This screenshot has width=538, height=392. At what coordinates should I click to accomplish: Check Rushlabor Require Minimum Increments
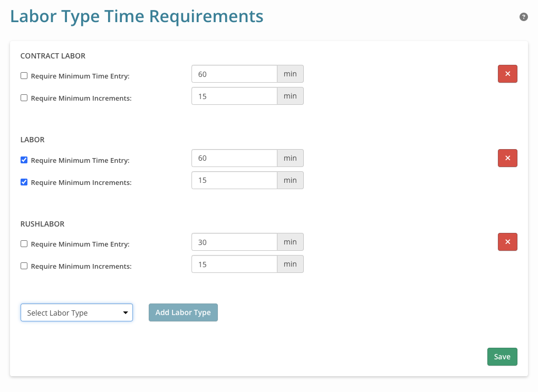click(24, 266)
